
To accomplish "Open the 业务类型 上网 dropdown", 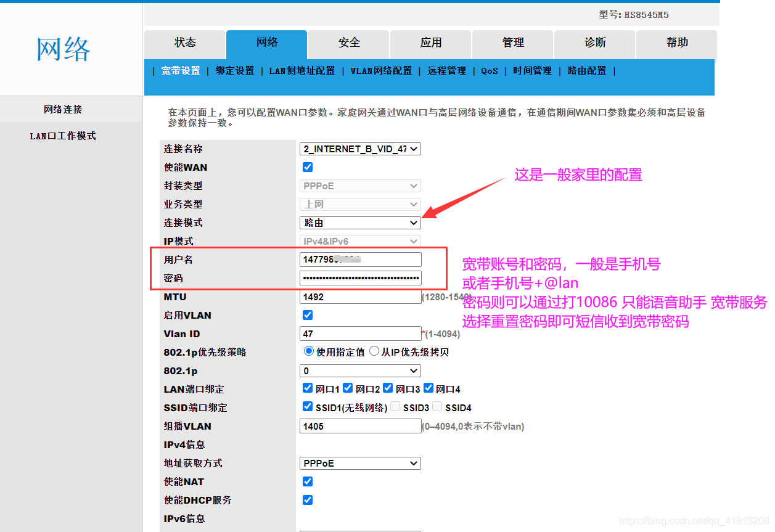I will click(361, 204).
